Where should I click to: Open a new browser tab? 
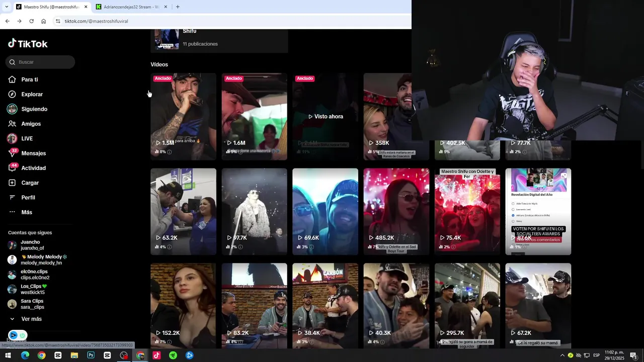(x=178, y=7)
